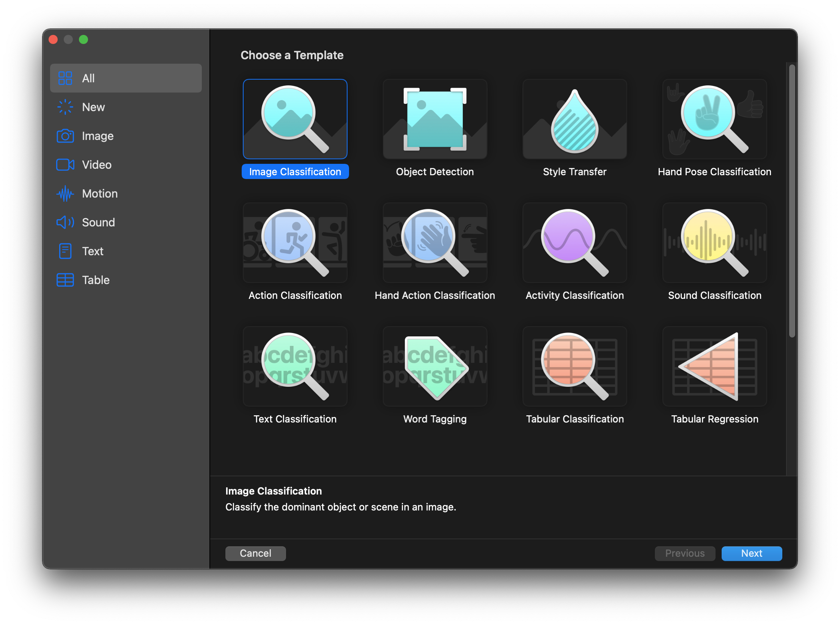Show only New templates

pyautogui.click(x=93, y=107)
